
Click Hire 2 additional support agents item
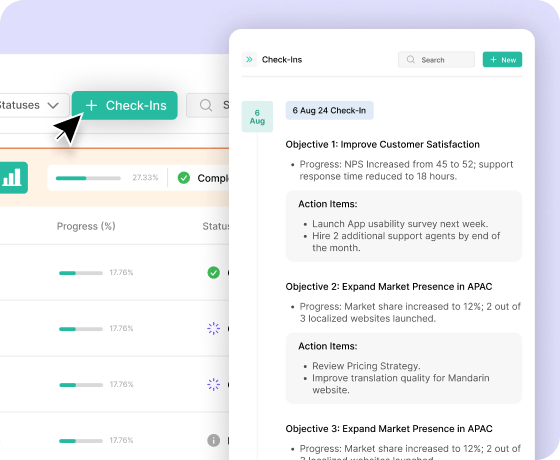click(x=406, y=242)
